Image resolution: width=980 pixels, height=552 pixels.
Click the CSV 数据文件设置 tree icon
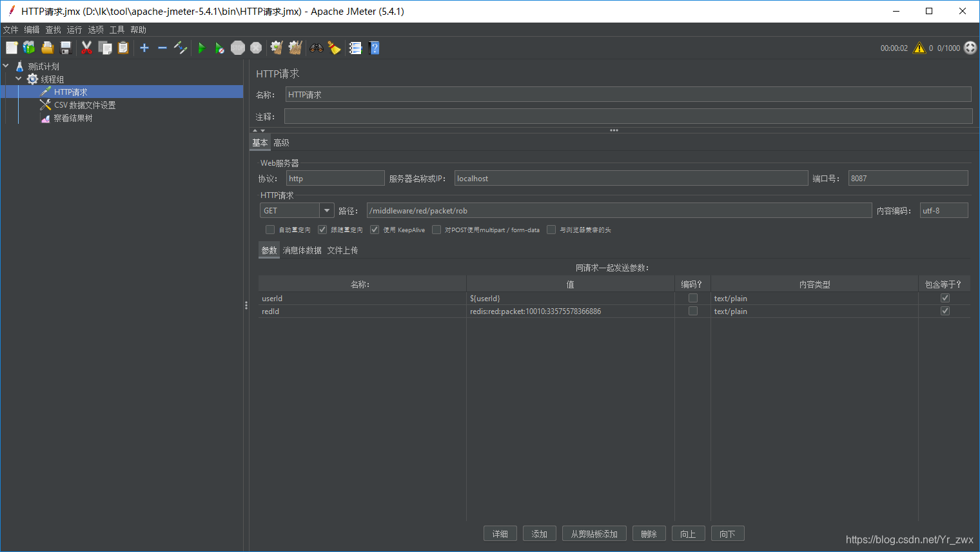coord(45,104)
